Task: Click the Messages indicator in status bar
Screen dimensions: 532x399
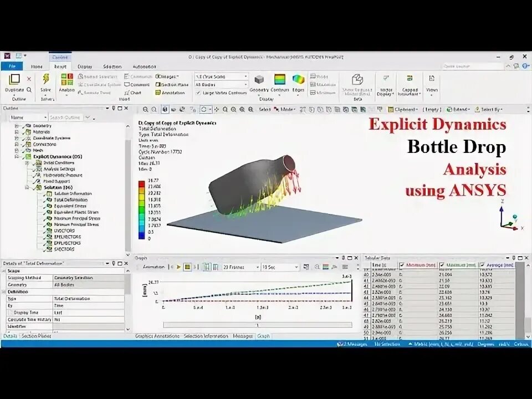Action: 352,344
